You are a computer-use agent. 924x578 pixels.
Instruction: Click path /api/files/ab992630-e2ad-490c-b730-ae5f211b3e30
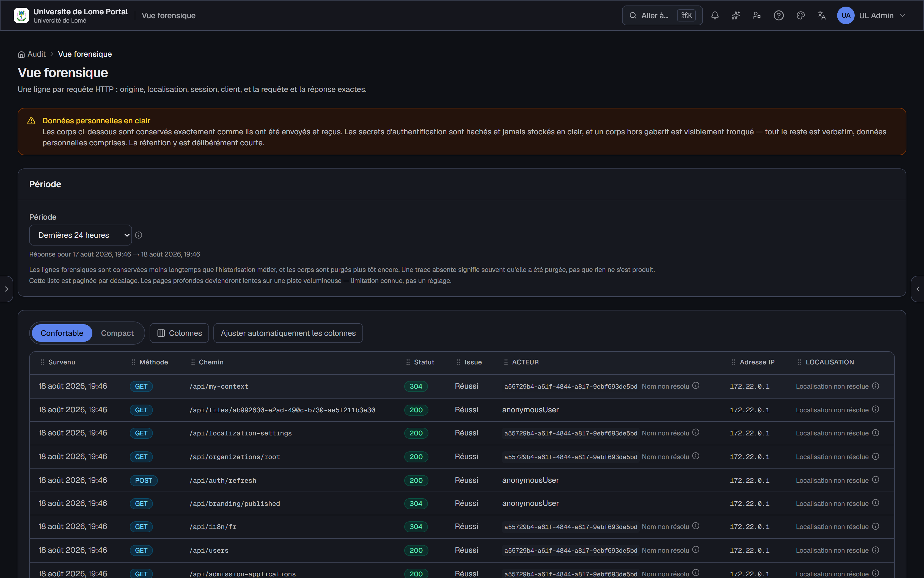(x=282, y=410)
